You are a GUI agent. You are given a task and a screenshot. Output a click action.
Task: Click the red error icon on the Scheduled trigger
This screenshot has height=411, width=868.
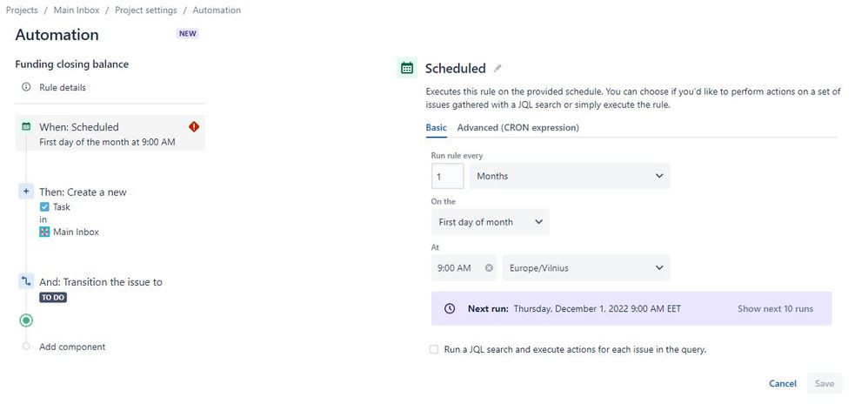(194, 127)
